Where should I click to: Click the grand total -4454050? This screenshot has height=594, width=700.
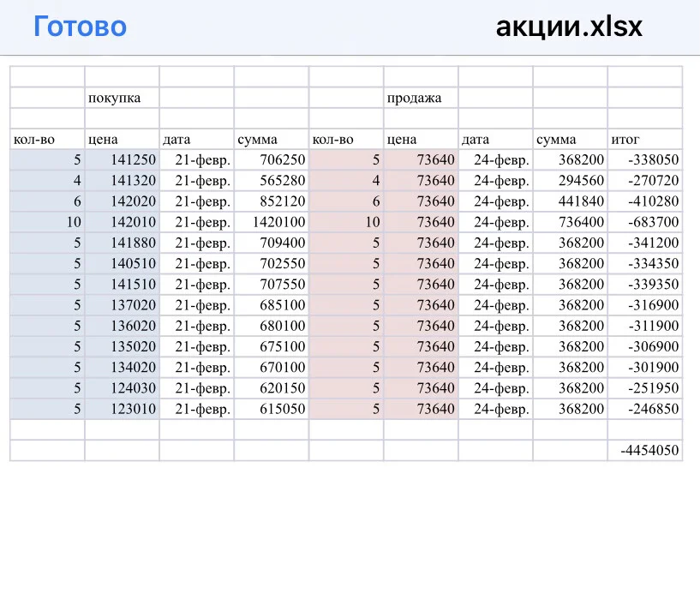(644, 451)
